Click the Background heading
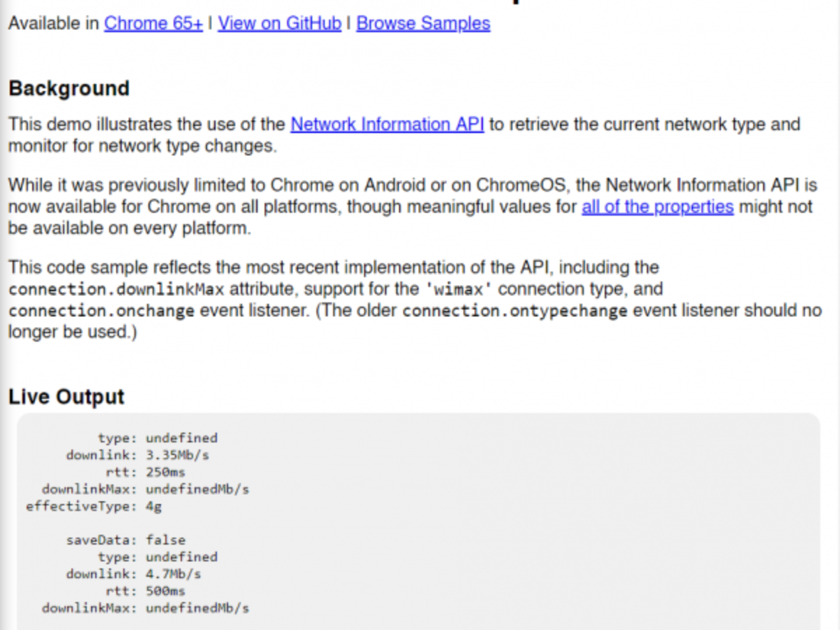840x630 pixels. 69,89
